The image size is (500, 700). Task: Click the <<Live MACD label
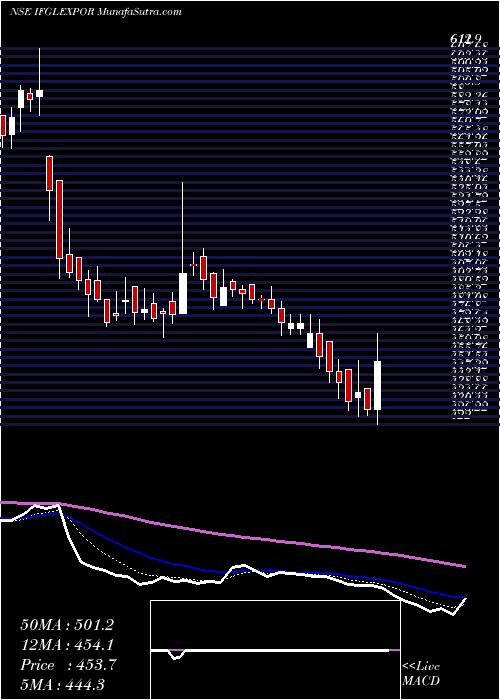(421, 674)
